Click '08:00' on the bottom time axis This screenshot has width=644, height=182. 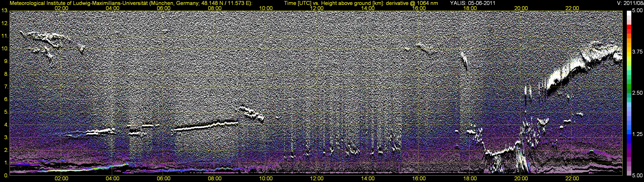tap(215, 179)
